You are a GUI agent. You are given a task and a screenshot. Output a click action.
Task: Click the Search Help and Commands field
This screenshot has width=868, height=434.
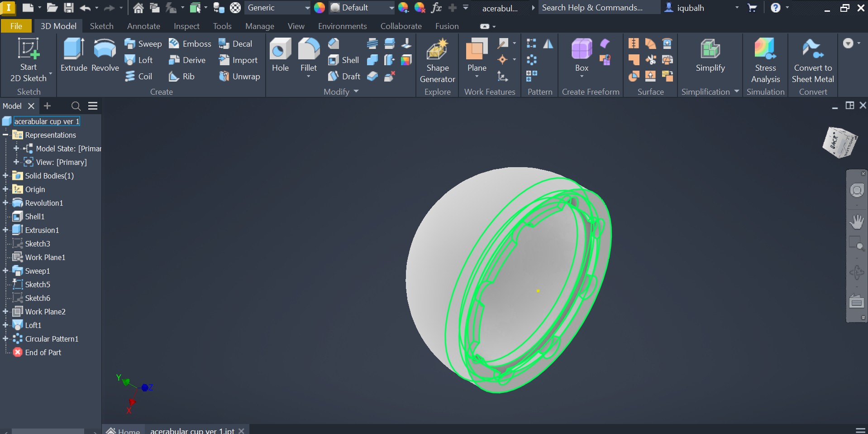598,7
